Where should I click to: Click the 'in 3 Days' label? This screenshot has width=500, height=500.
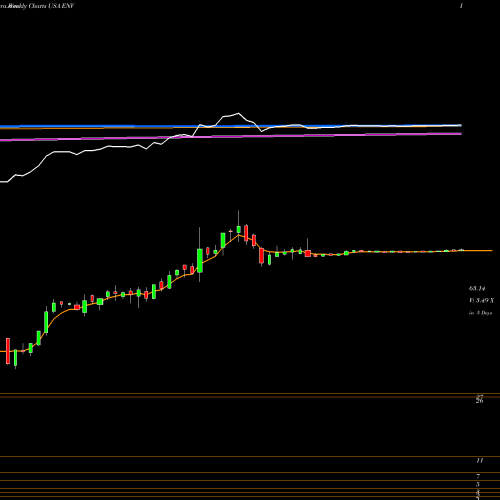(480, 313)
